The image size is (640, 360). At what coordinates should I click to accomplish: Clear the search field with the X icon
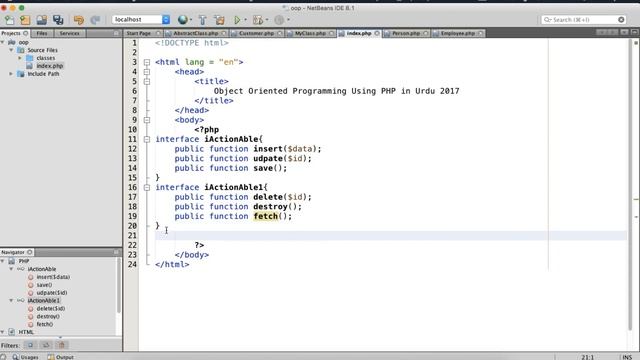[x=621, y=20]
